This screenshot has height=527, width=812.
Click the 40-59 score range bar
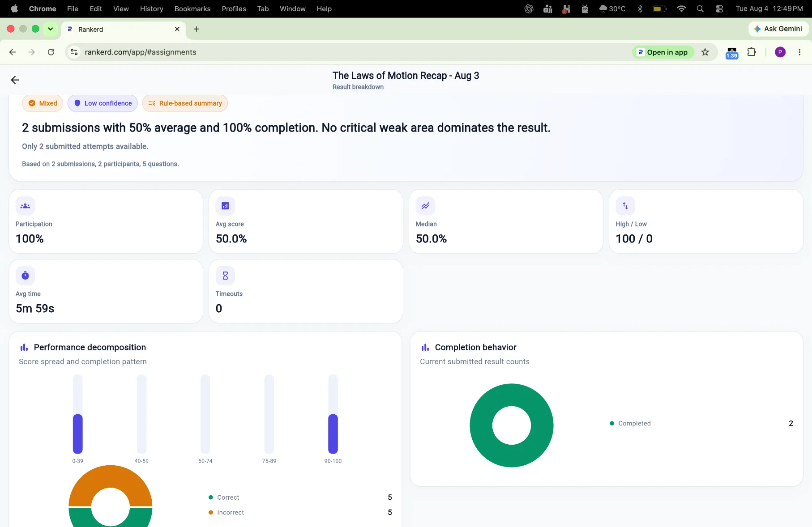[141, 414]
